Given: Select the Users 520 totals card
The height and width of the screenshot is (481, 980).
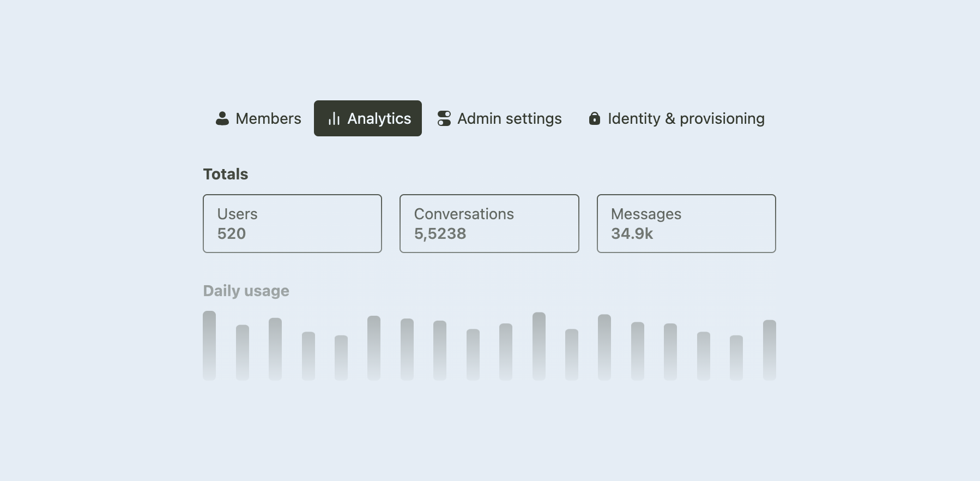Looking at the screenshot, I should pos(292,224).
